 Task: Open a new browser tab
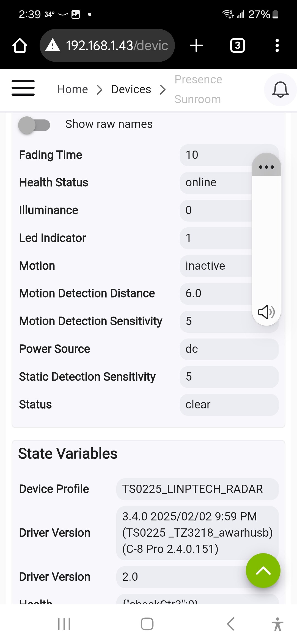click(196, 45)
